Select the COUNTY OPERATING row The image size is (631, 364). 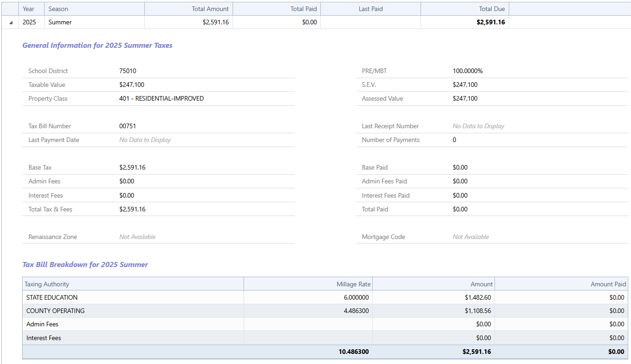click(x=55, y=311)
